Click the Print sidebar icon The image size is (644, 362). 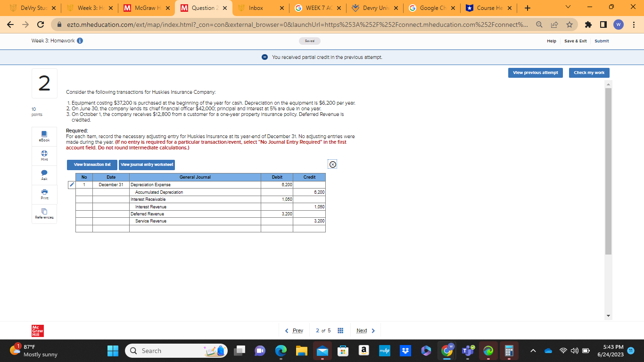click(x=44, y=193)
